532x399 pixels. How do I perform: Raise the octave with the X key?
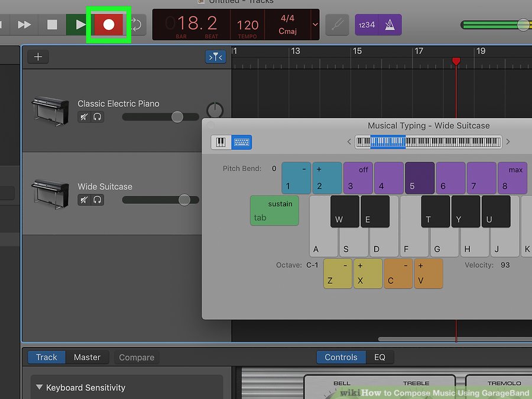pyautogui.click(x=368, y=274)
